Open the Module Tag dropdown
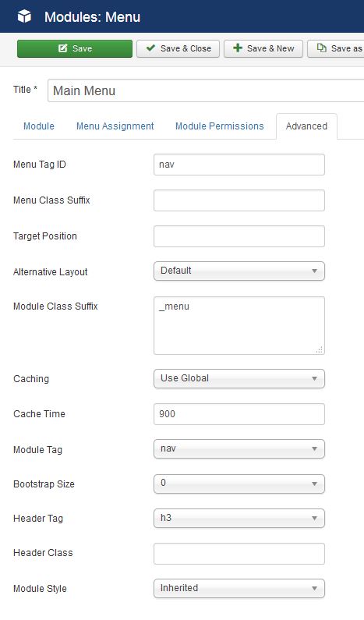This screenshot has height=620, width=364. point(239,448)
